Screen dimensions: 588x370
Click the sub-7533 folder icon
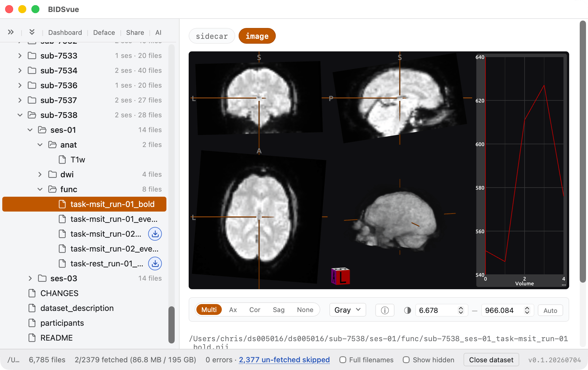click(x=32, y=56)
